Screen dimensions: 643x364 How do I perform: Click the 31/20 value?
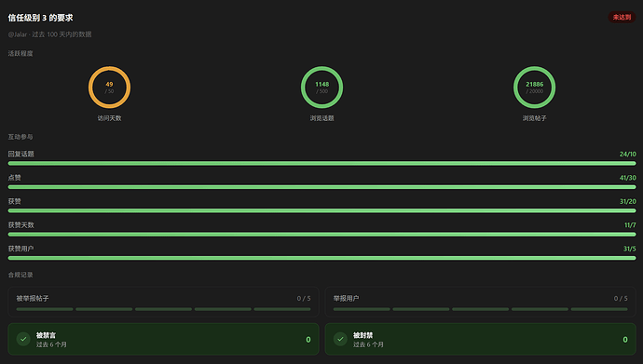(x=627, y=201)
